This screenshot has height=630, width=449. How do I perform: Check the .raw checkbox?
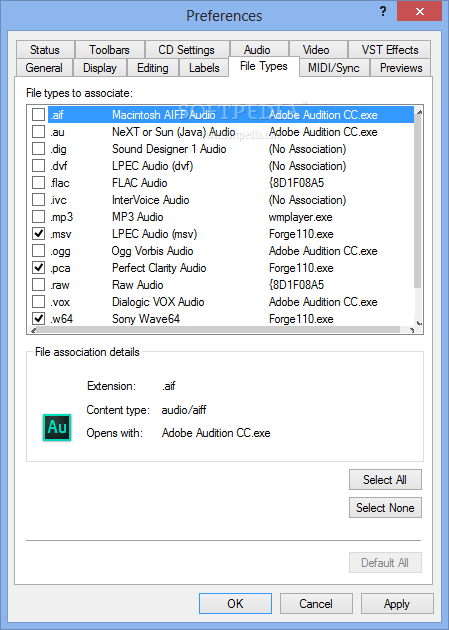(x=39, y=285)
